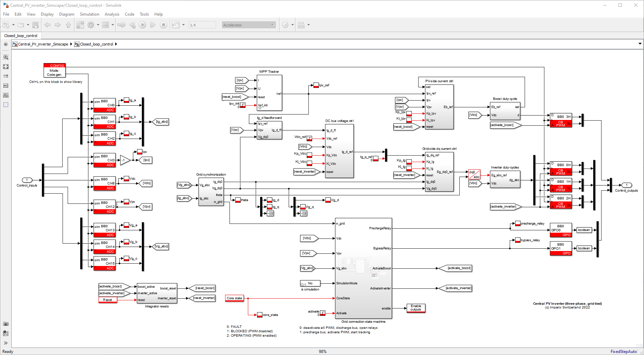
Task: Open the Accelerator simulation mode dropdown
Action: pyautogui.click(x=249, y=25)
